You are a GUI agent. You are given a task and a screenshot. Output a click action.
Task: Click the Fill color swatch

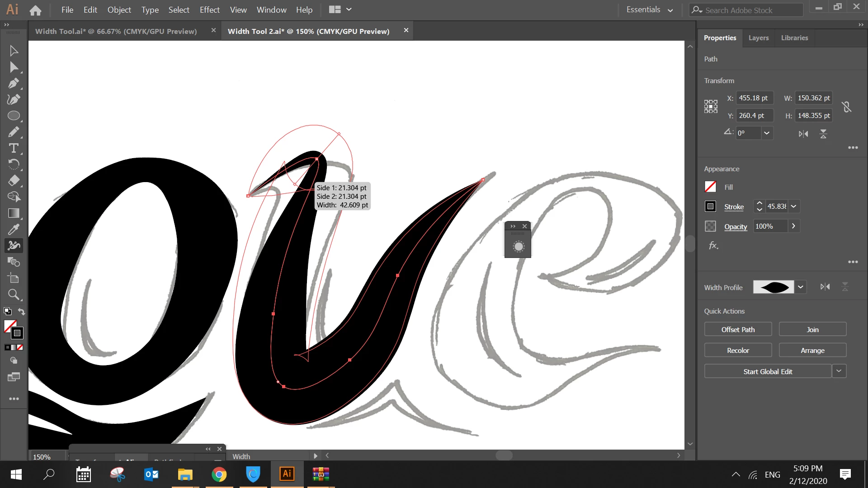pos(710,187)
